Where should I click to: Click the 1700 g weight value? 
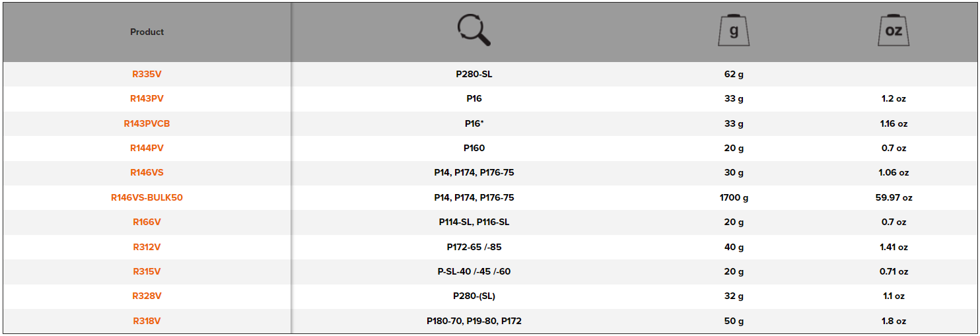coord(733,197)
